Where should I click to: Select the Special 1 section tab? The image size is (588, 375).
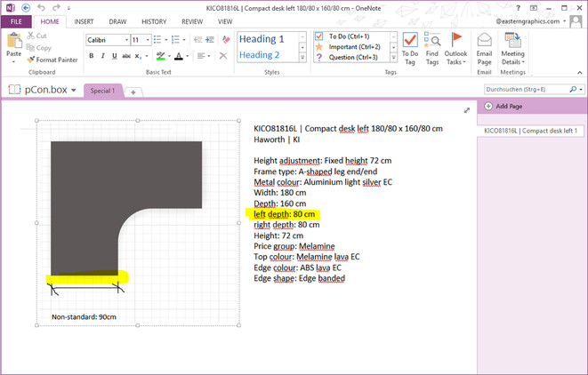(x=102, y=91)
